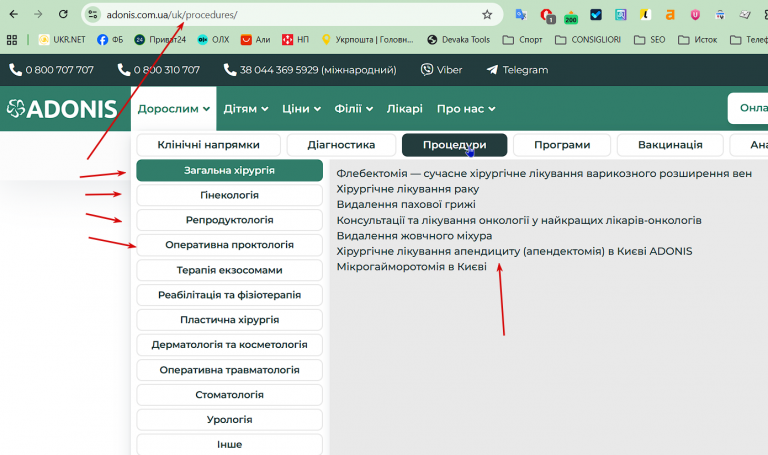Open the Лікарі menu item
This screenshot has height=455, width=768.
(405, 109)
